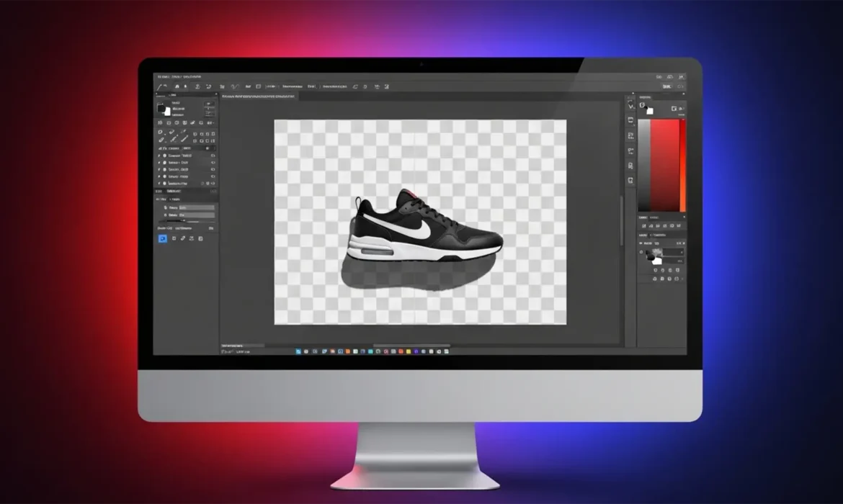The height and width of the screenshot is (504, 843).
Task: Click the first tool icon in the options bar
Action: click(x=162, y=86)
